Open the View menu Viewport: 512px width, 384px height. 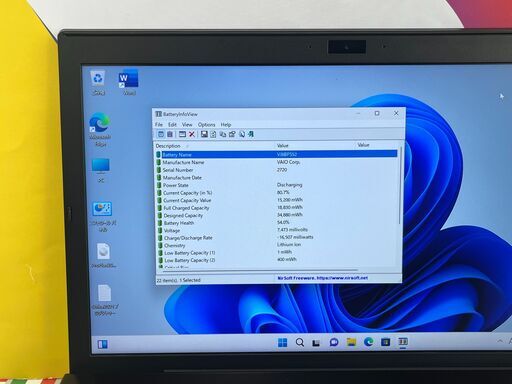pyautogui.click(x=187, y=124)
